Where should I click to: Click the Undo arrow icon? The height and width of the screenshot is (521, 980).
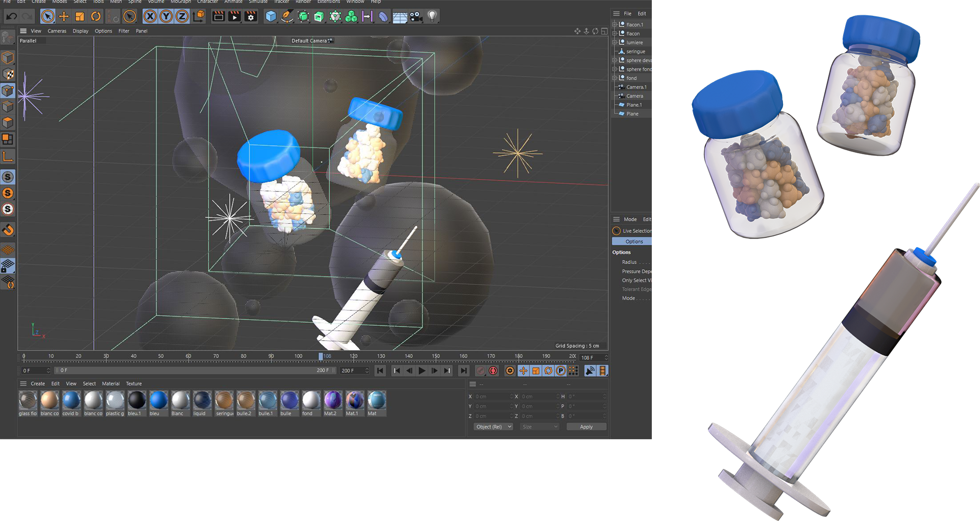[11, 16]
